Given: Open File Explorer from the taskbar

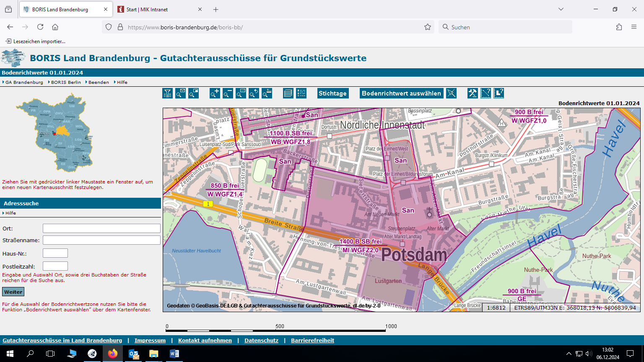Looking at the screenshot, I should (154, 354).
